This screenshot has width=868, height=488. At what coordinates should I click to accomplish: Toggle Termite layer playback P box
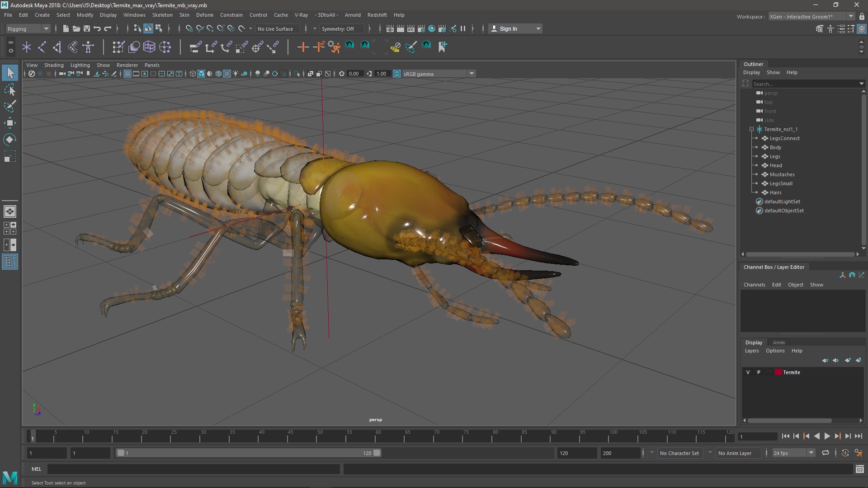click(x=759, y=372)
